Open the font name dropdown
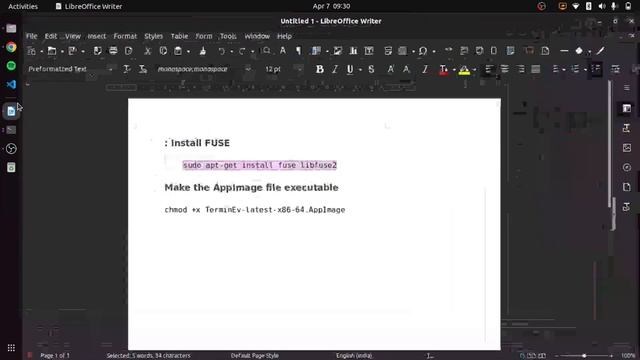 pyautogui.click(x=248, y=69)
